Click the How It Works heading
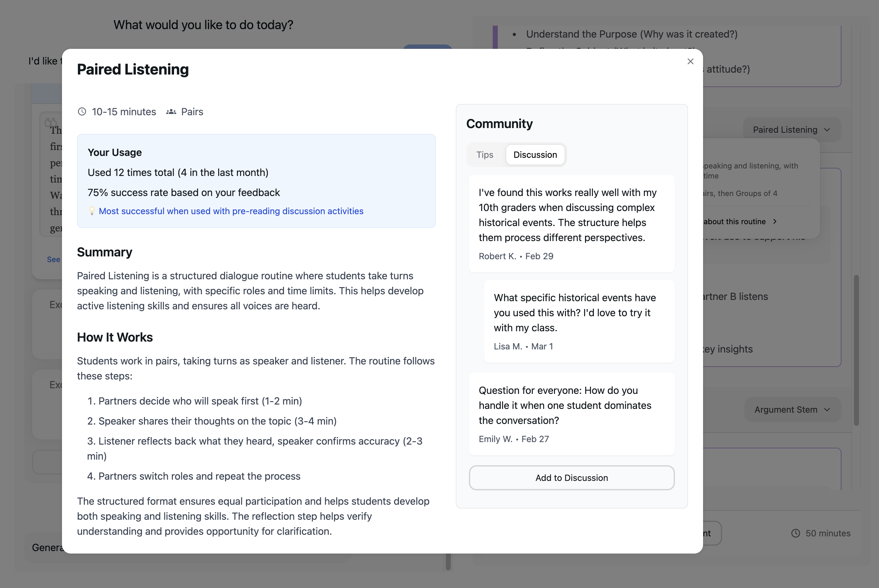Screen dimensions: 879x588 (115, 337)
